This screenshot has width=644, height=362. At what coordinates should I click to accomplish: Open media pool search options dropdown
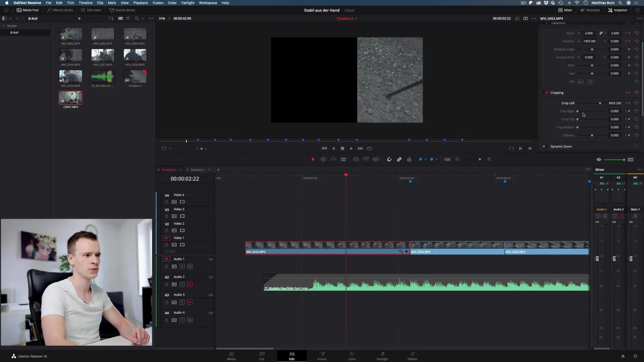click(143, 18)
